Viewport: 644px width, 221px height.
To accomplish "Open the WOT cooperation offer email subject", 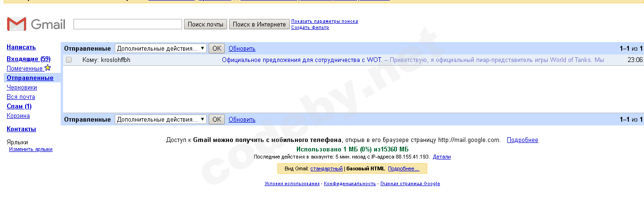I will click(302, 60).
